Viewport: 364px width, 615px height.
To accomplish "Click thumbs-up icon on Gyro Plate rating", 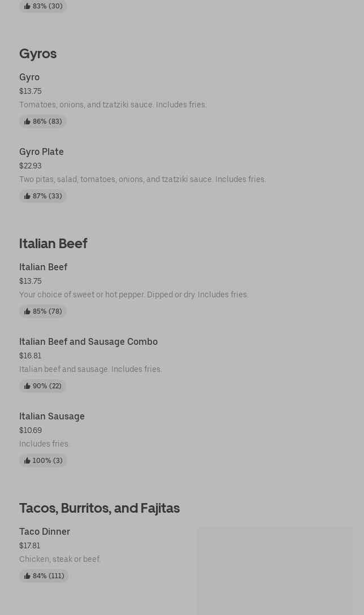I will (x=27, y=196).
